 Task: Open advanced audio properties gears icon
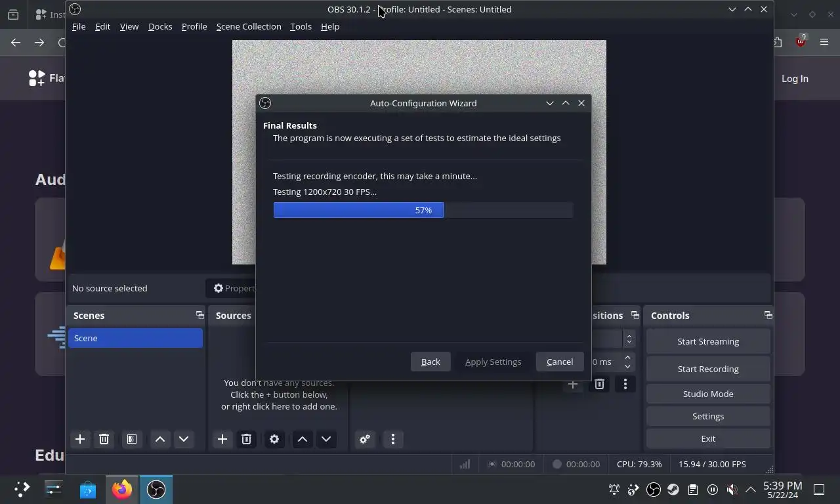click(x=365, y=439)
